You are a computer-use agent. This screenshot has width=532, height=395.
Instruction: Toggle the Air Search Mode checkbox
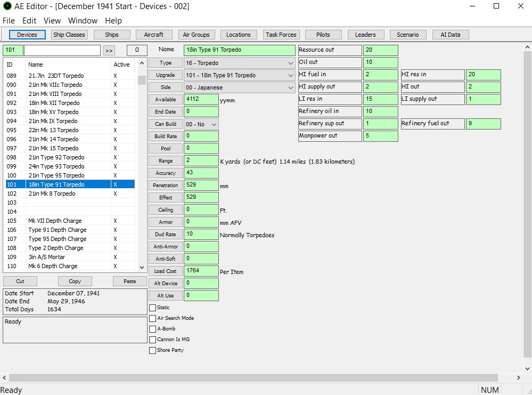[x=153, y=318]
